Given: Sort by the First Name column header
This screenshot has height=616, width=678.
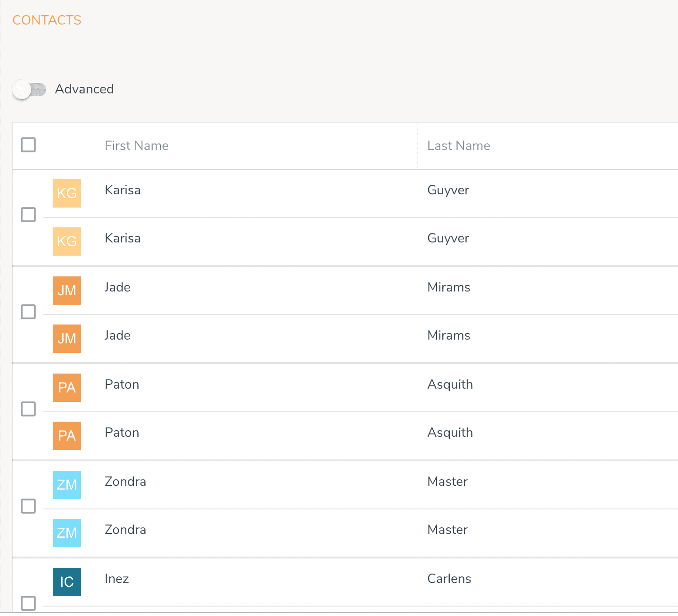Looking at the screenshot, I should (137, 146).
